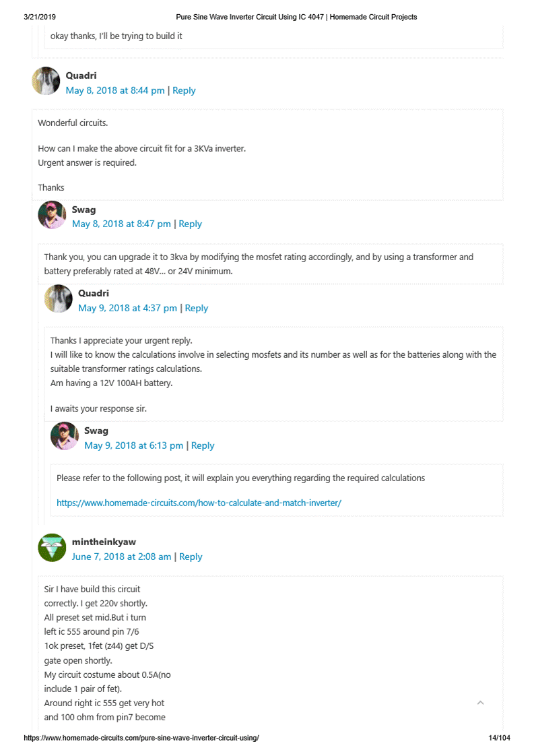Open the May 8, 2018 at 8:47 pm permalink
The height and width of the screenshot is (756, 534).
point(121,224)
